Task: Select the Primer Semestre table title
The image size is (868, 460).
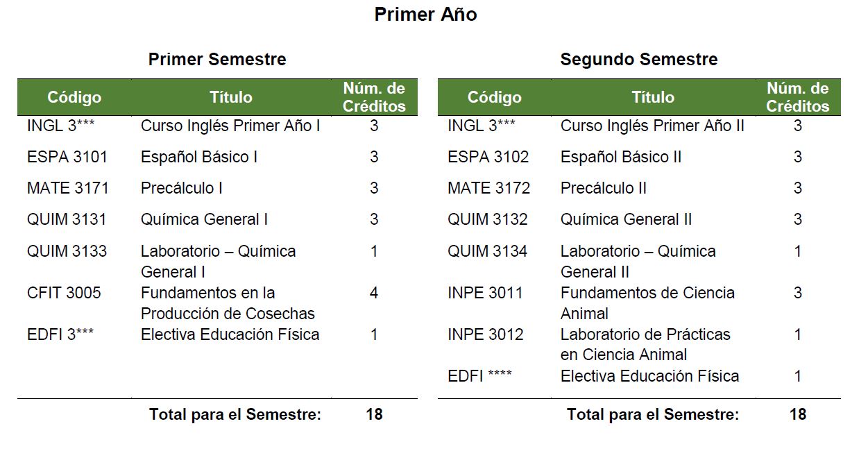Action: (217, 60)
